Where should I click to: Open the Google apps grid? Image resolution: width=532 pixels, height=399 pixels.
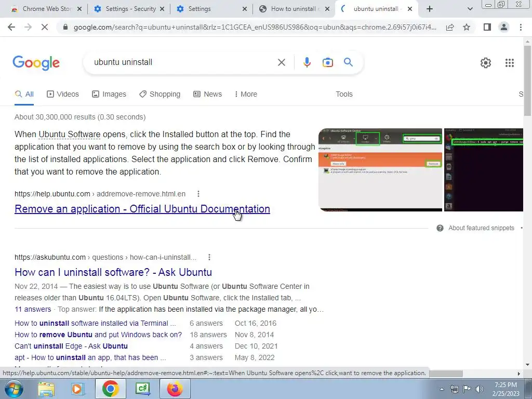[x=510, y=63]
